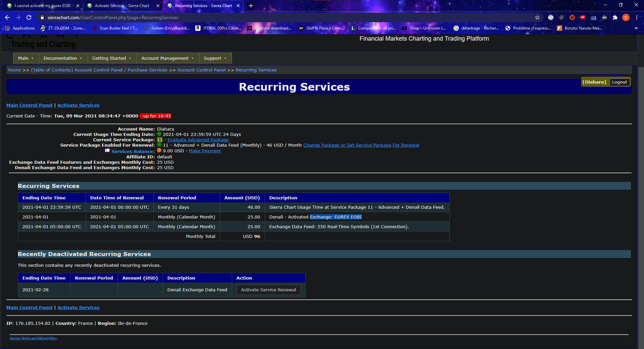Click the Services Balance card icon
The width and height of the screenshot is (644, 349).
tap(107, 151)
